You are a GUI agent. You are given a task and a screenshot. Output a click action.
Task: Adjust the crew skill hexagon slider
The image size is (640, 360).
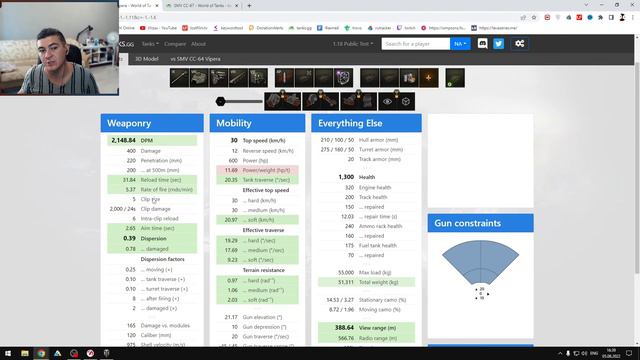pos(221,101)
